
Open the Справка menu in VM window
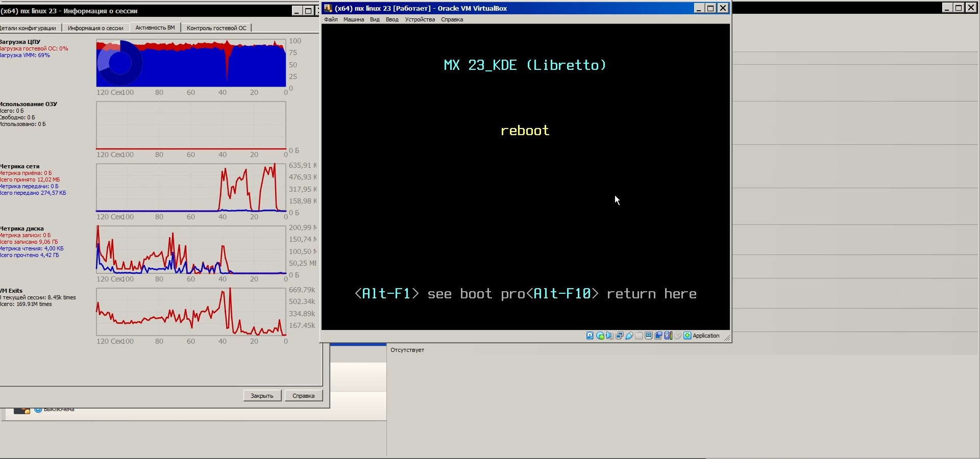tap(452, 19)
